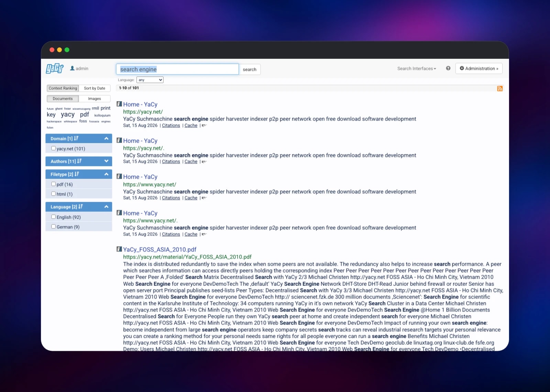Screen dimensions: 550x392
Task: Open Cache for the https://yacy.net/. result
Action: coord(191,162)
